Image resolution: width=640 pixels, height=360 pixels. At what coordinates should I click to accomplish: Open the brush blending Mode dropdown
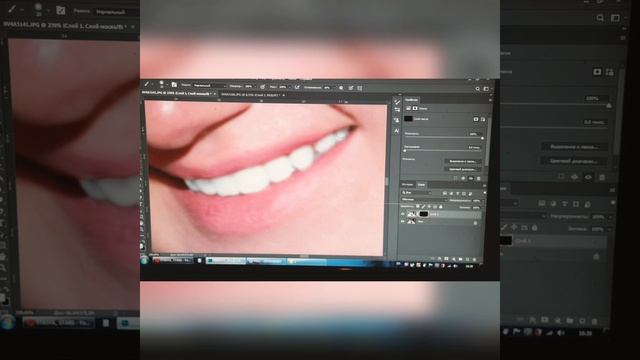tap(210, 86)
